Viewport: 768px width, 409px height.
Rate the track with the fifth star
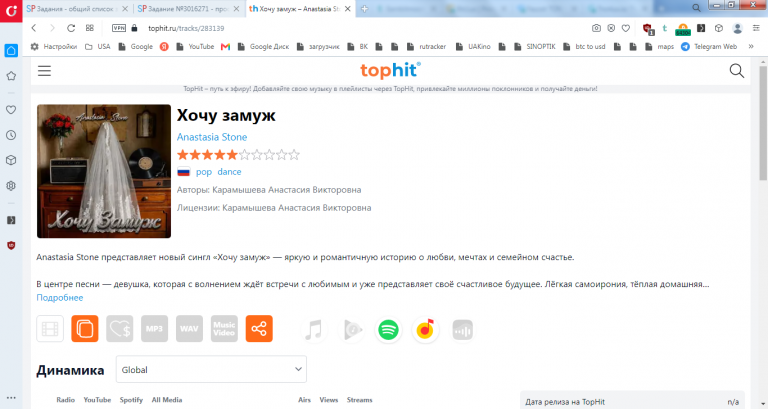coord(232,155)
